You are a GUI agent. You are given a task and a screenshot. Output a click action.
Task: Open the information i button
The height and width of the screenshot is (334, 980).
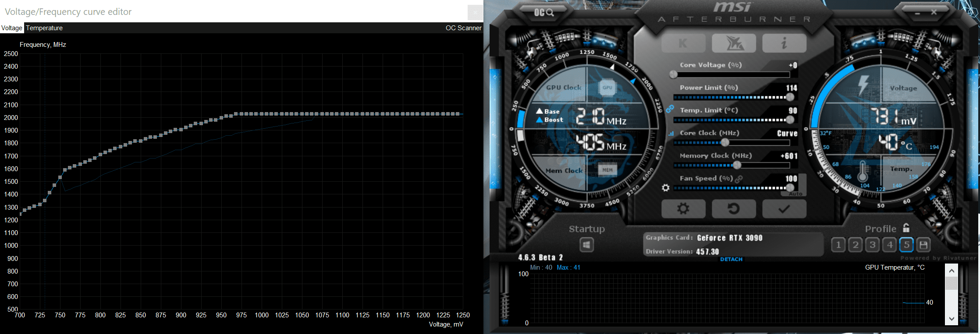[784, 43]
